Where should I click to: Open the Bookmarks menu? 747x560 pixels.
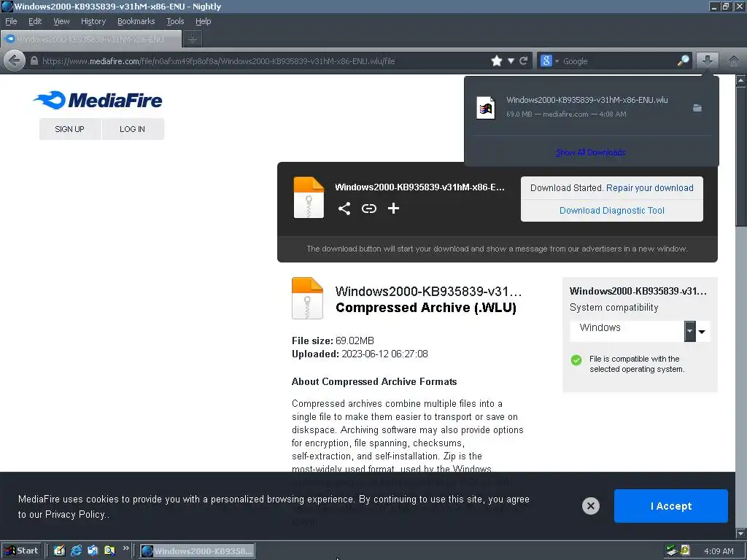pyautogui.click(x=136, y=21)
